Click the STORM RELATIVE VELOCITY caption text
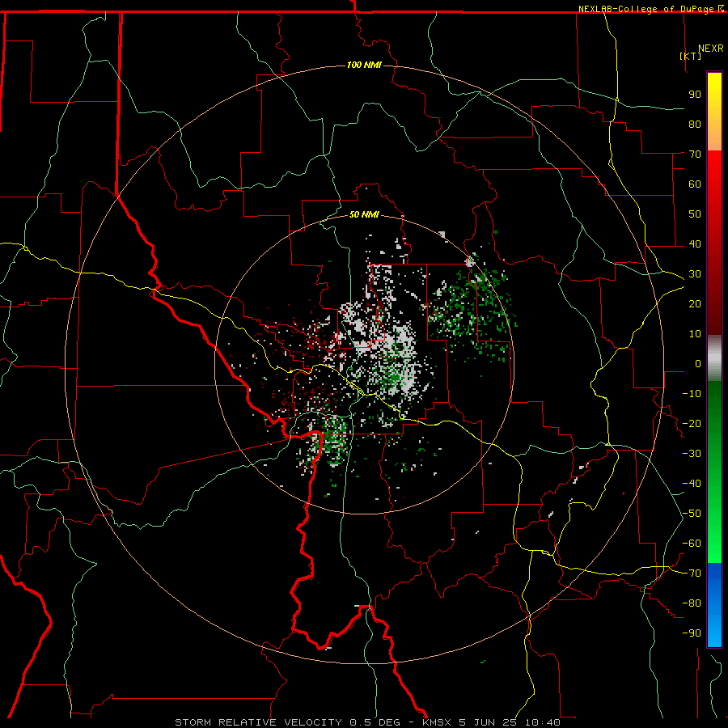This screenshot has height=728, width=728. [x=258, y=722]
